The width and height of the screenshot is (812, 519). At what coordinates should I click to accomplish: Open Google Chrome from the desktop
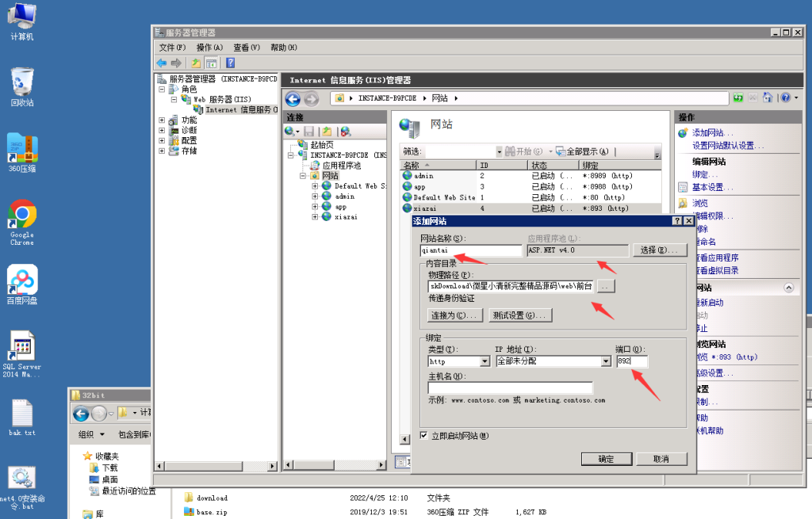coord(22,215)
